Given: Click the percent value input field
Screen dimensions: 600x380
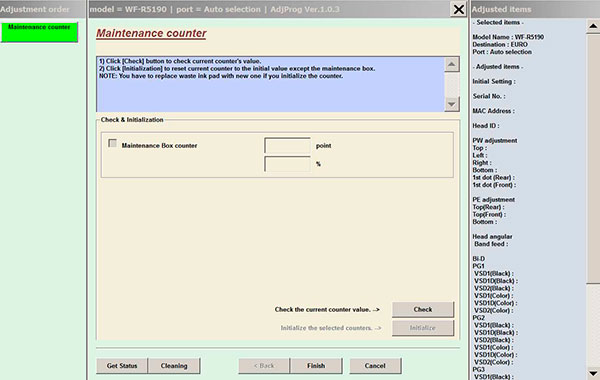Looking at the screenshot, I should (x=287, y=164).
